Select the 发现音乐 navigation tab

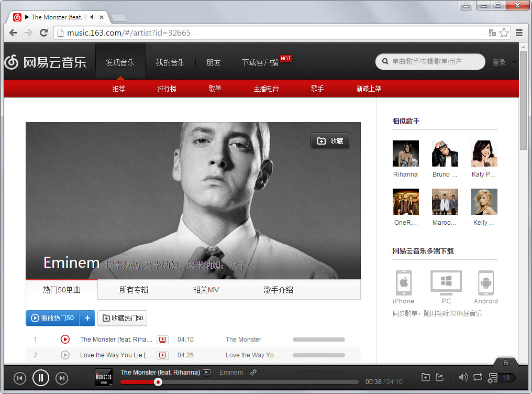pos(120,62)
